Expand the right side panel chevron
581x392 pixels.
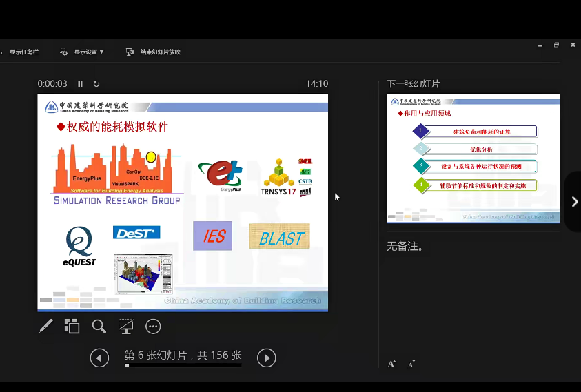[x=574, y=202]
